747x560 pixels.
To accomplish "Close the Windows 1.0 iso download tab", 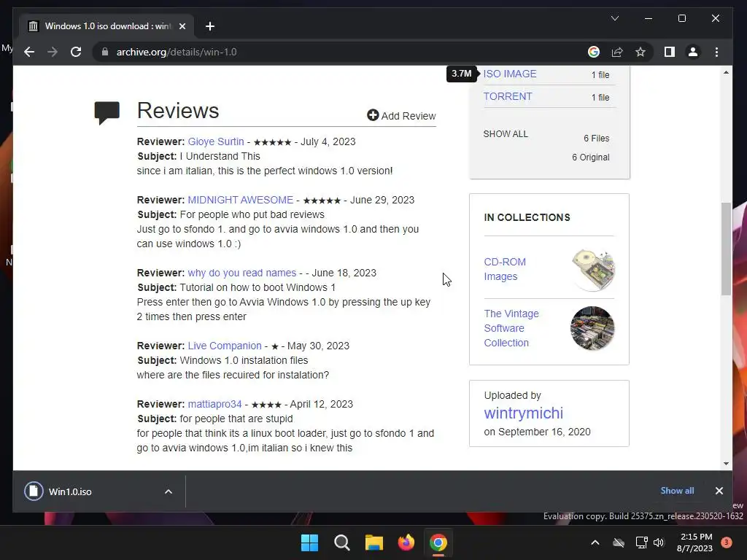I will pos(182,26).
